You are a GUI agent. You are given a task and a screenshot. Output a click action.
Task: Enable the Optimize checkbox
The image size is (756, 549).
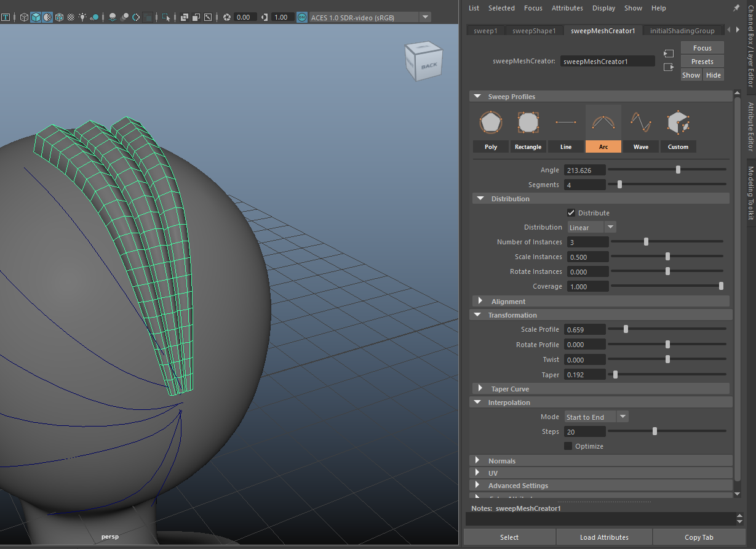pyautogui.click(x=568, y=446)
